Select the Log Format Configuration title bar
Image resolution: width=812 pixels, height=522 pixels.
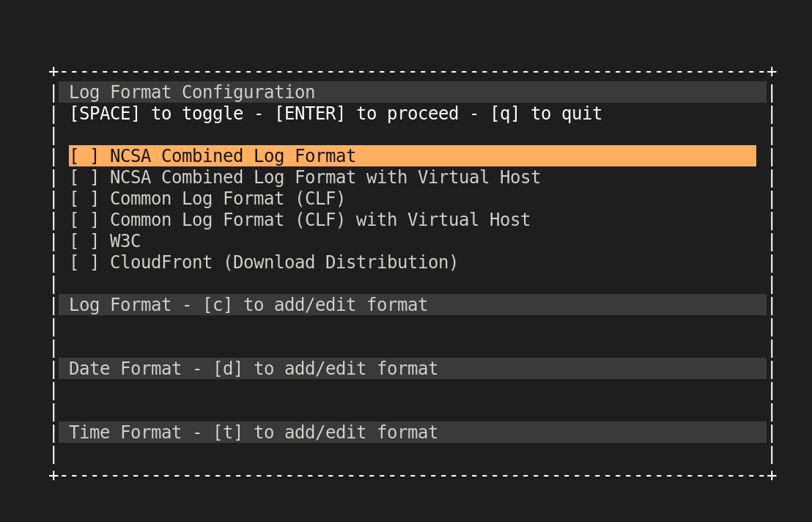[x=191, y=92]
